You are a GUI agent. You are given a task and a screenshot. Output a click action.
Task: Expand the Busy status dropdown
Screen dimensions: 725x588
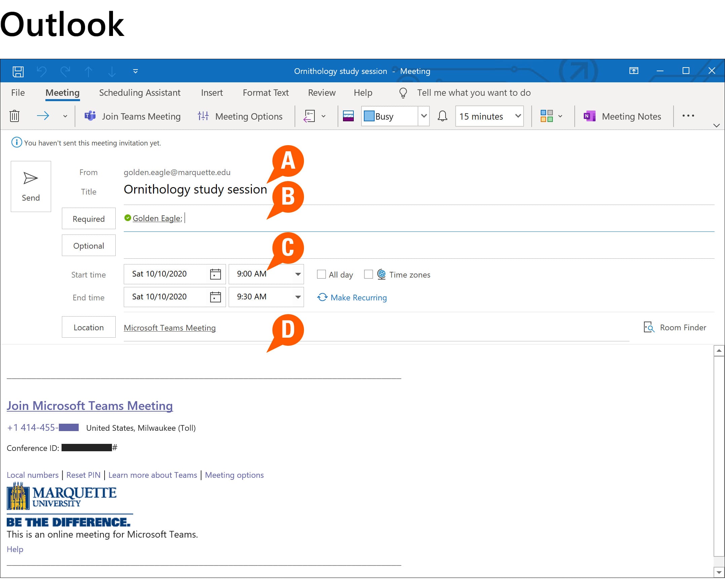click(424, 116)
